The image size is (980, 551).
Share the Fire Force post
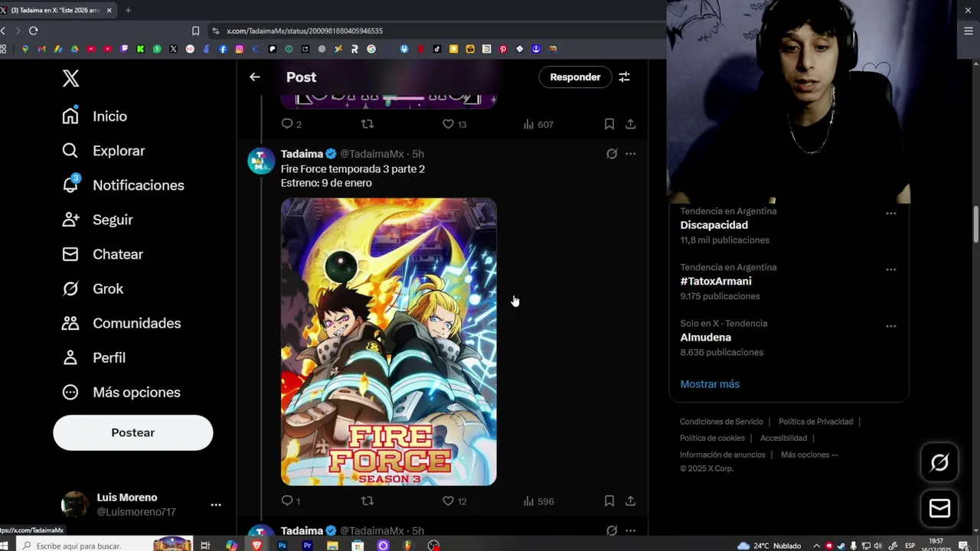pyautogui.click(x=630, y=501)
